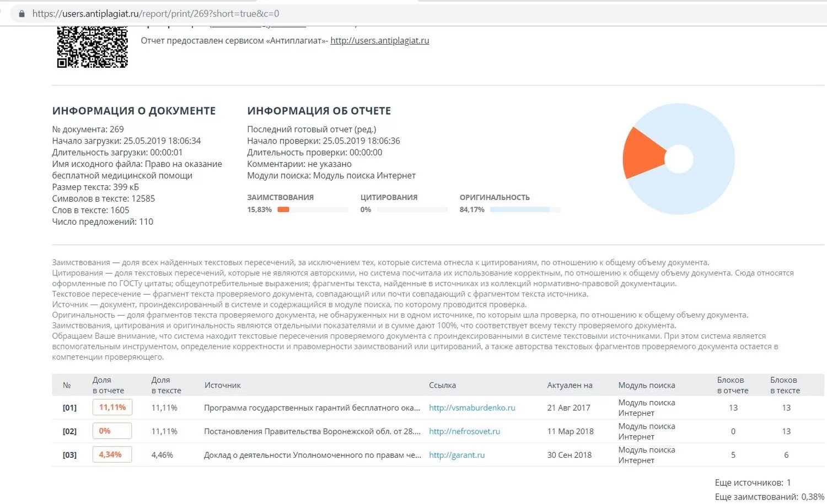Open the vsmaburdenko.ru source link
827x504 pixels.
click(x=472, y=408)
